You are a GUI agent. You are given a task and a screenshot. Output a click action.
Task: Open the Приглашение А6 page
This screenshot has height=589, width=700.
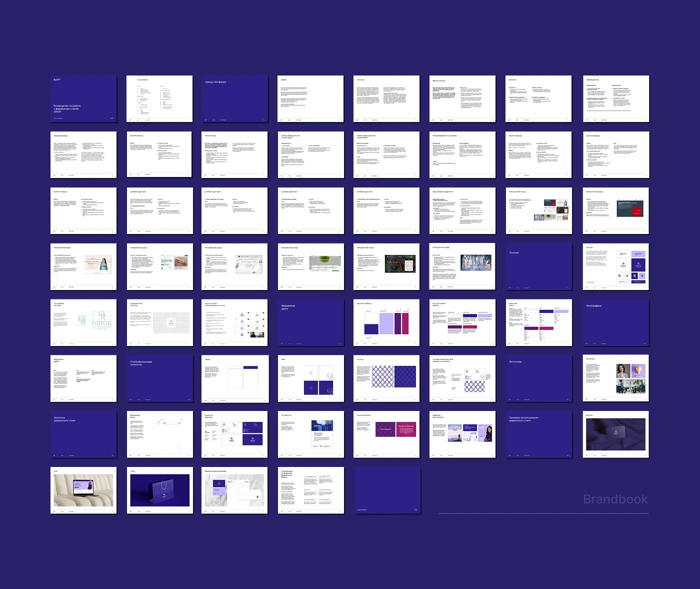(387, 434)
